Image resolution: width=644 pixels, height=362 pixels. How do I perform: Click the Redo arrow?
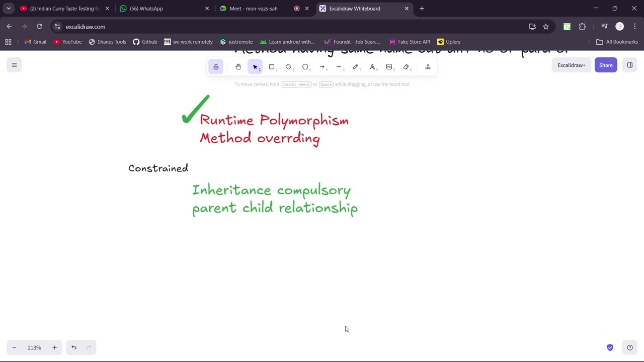point(89,347)
